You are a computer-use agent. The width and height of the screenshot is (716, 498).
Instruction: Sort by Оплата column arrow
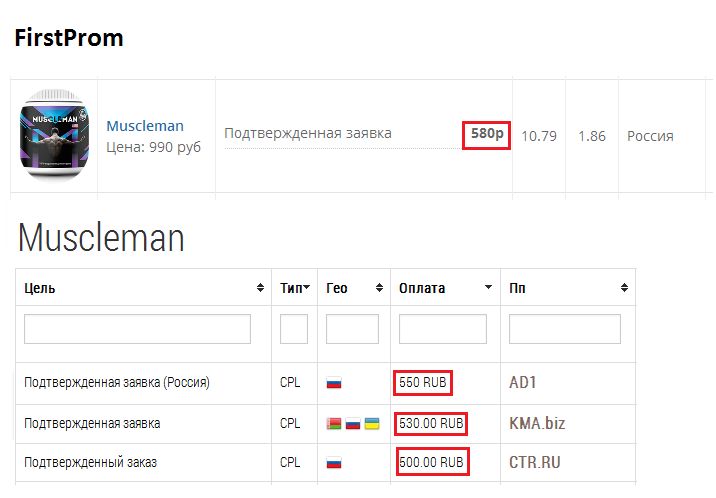488,287
